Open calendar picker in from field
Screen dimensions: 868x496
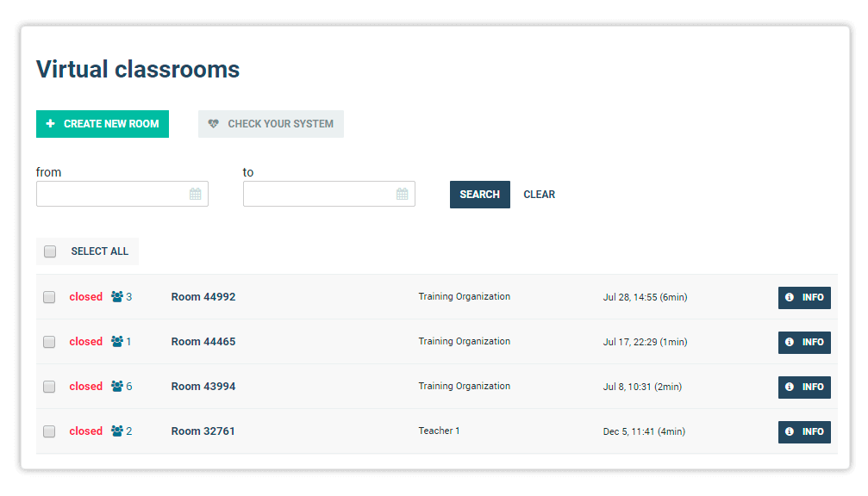coord(196,194)
